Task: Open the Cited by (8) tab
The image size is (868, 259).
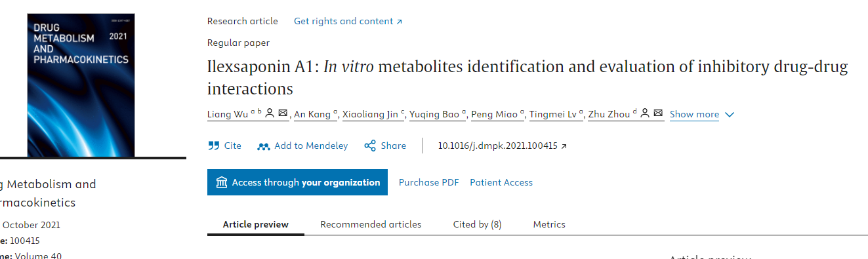Action: point(477,224)
